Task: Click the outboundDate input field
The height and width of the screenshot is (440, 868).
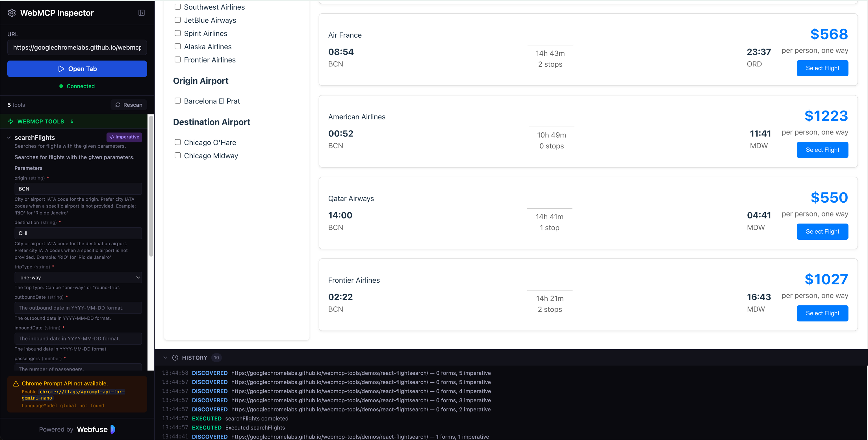Action: click(78, 308)
